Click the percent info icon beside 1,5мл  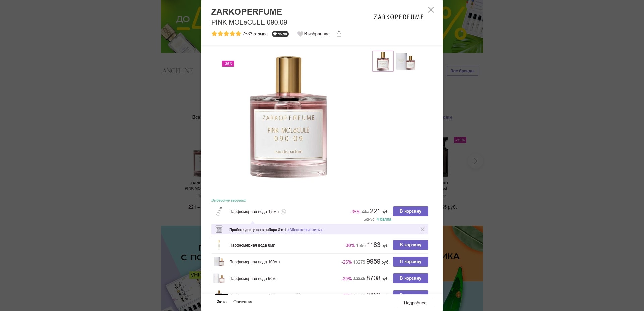pos(283,211)
